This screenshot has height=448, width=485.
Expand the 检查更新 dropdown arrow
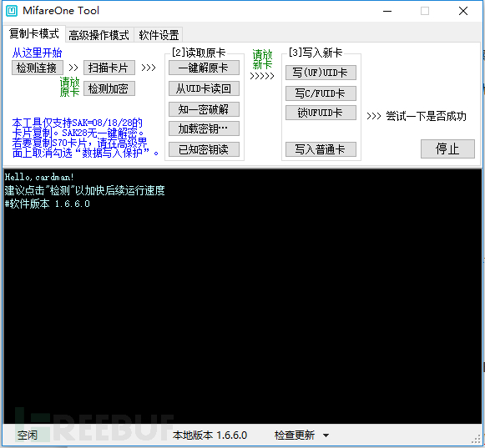click(x=326, y=435)
